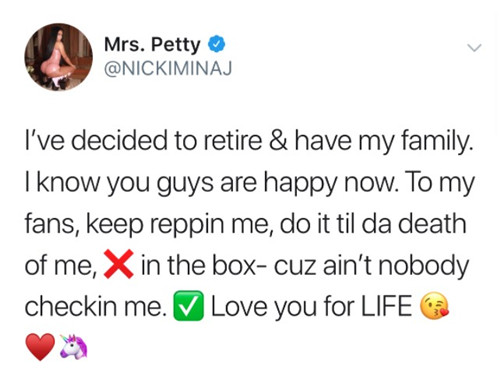500x379 pixels.
Task: Click the word "death" in the tweet
Action: point(432,223)
